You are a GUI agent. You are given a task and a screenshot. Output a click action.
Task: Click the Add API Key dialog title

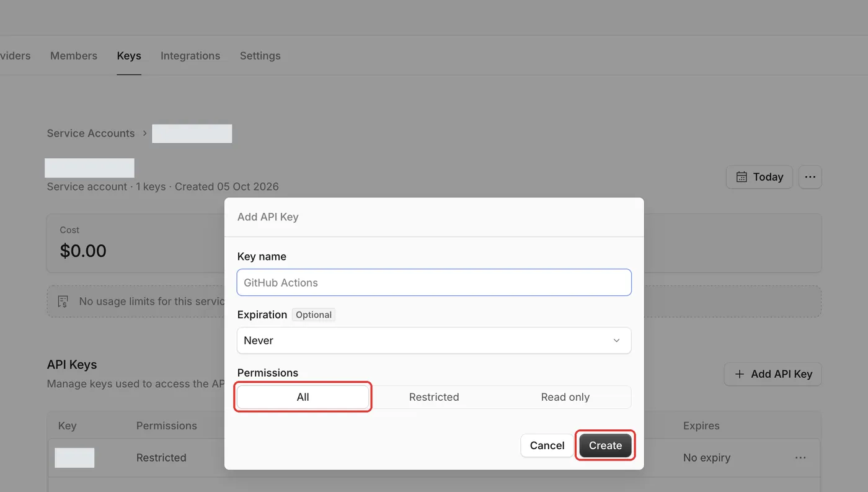(268, 217)
